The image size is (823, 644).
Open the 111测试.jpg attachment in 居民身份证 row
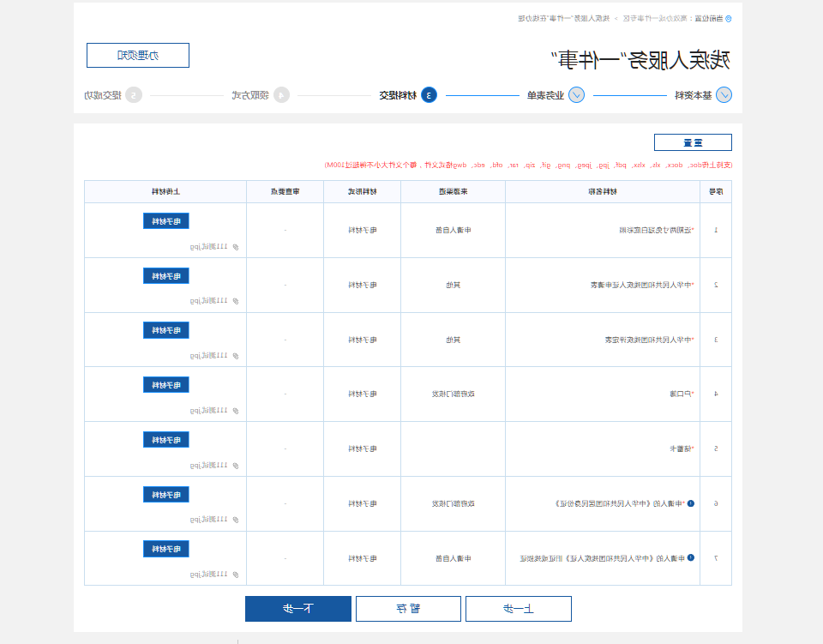(x=209, y=520)
